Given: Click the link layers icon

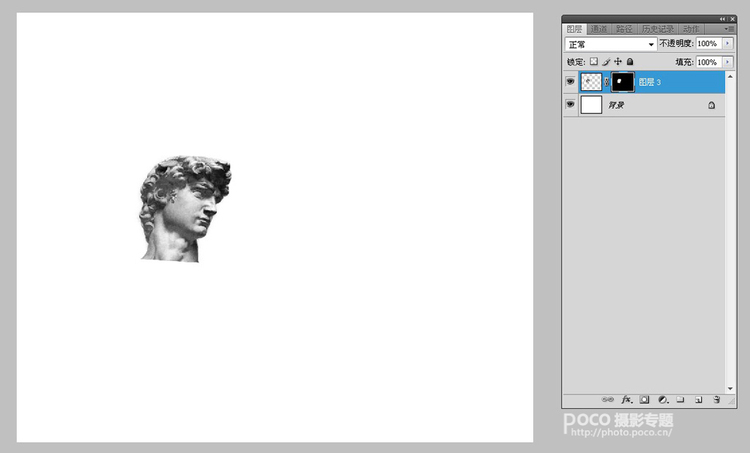Looking at the screenshot, I should (x=608, y=399).
